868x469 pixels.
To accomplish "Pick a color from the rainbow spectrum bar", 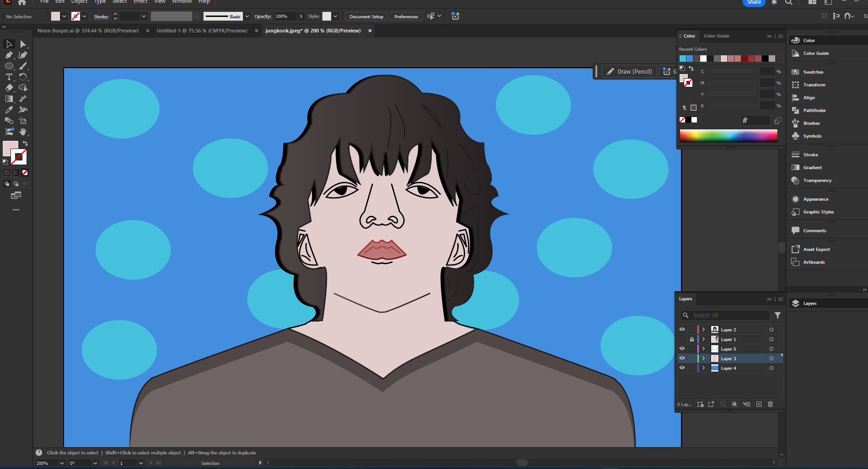I will pyautogui.click(x=727, y=135).
